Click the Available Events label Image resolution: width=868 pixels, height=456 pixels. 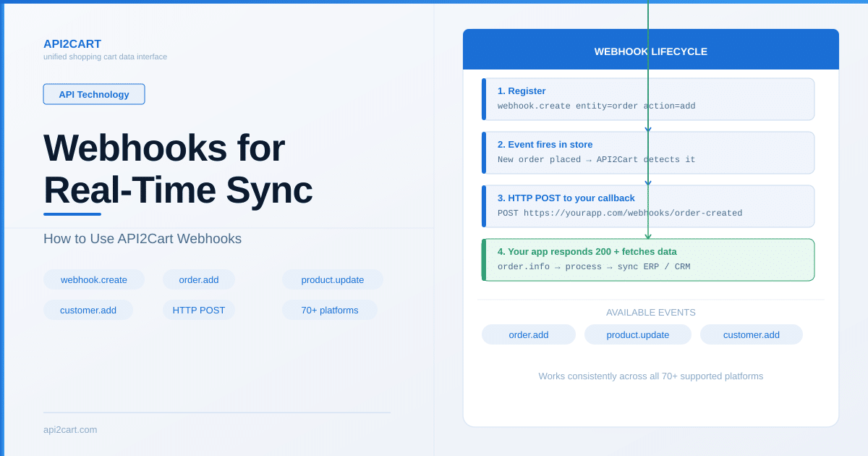click(651, 313)
